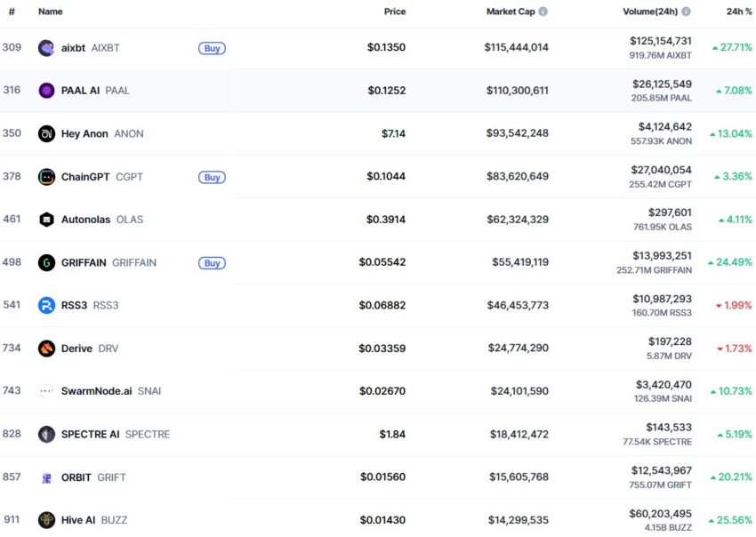Click the GRIFFAIN logo icon
The image size is (756, 537).
click(x=46, y=262)
